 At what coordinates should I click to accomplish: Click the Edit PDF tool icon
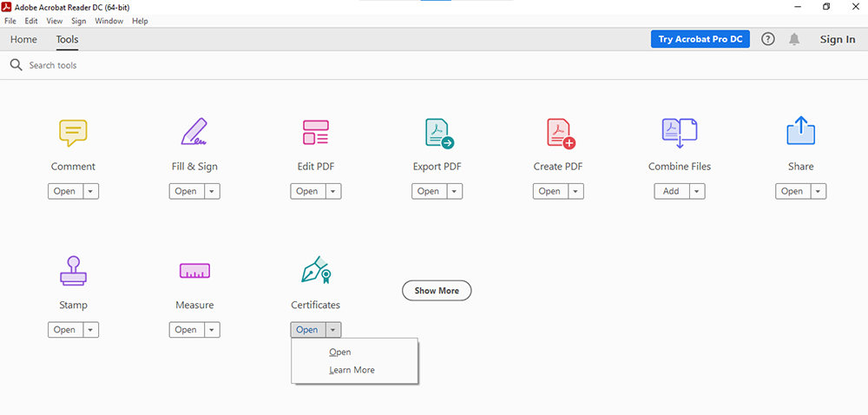(x=315, y=132)
